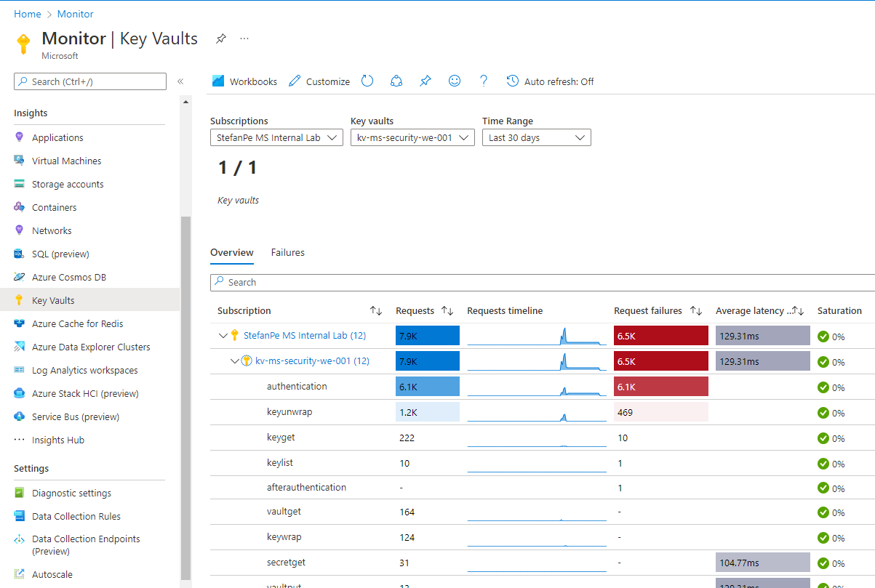Select the keyget row label
This screenshot has height=588, width=875.
point(281,438)
